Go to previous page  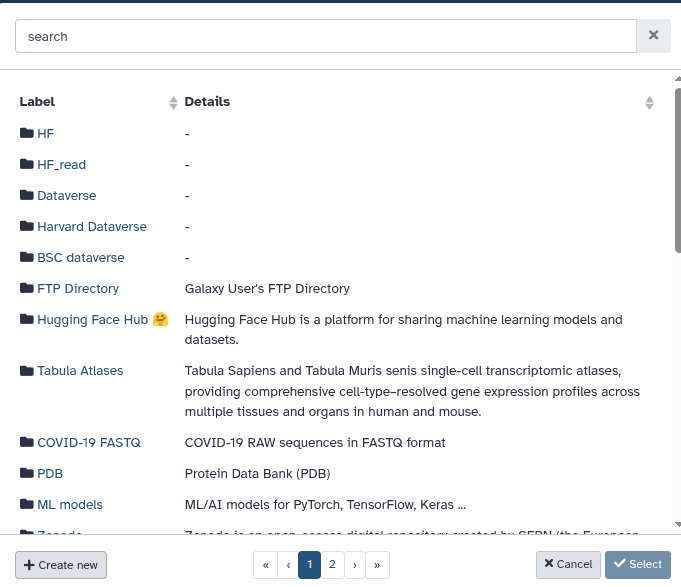point(288,565)
